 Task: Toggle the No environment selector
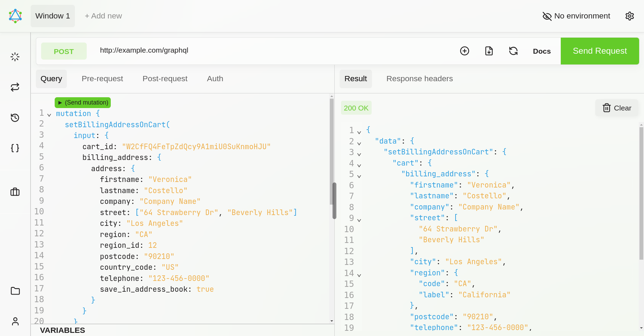click(576, 16)
